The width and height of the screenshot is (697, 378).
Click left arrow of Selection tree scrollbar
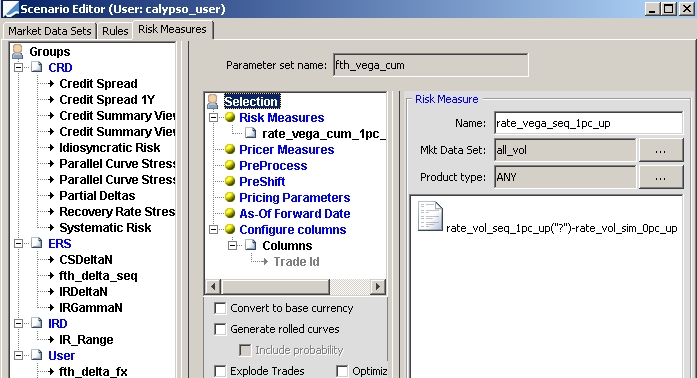pyautogui.click(x=213, y=286)
